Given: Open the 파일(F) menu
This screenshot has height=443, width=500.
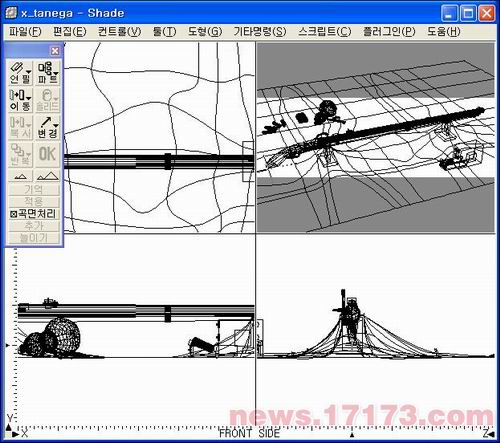Looking at the screenshot, I should tap(25, 32).
